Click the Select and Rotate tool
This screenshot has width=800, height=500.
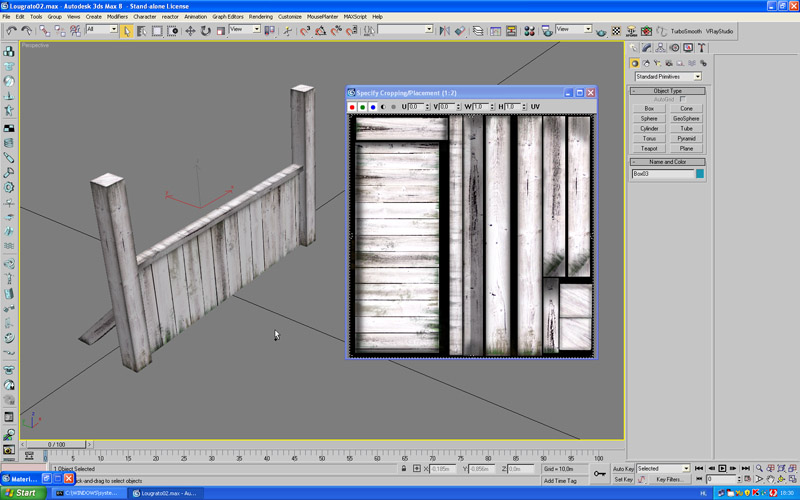click(x=205, y=31)
